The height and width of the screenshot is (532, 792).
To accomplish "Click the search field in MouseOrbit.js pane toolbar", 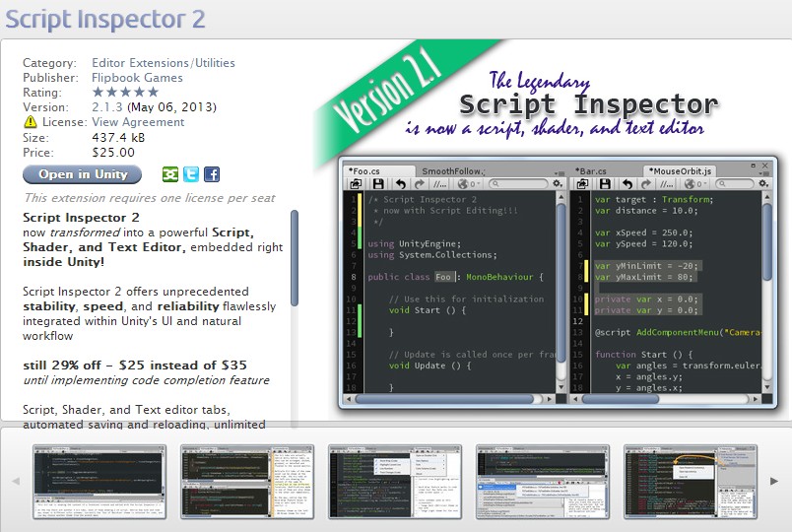I will tap(736, 184).
